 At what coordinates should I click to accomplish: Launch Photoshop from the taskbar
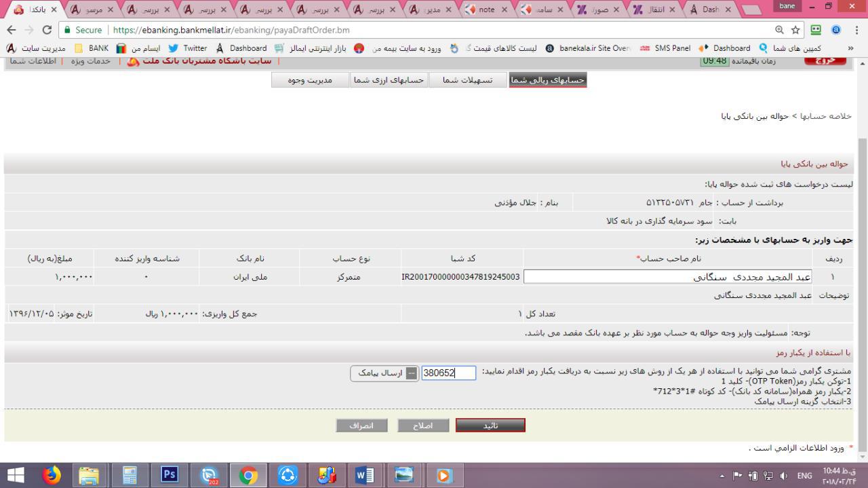pos(169,476)
